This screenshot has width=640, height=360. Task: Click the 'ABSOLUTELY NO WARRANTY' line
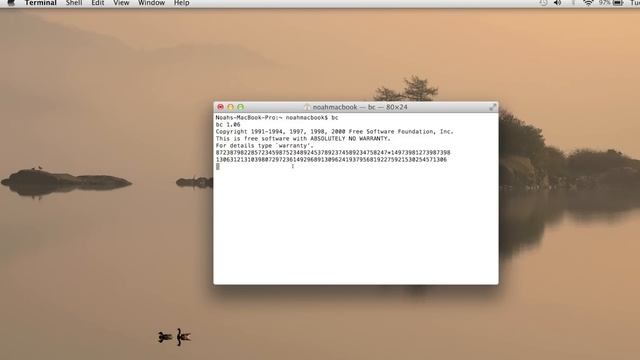coord(303,138)
